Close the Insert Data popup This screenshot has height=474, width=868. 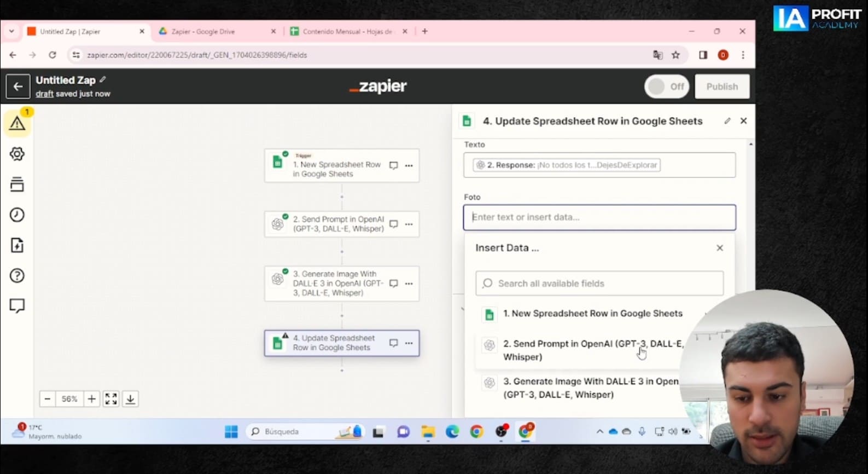click(x=720, y=248)
